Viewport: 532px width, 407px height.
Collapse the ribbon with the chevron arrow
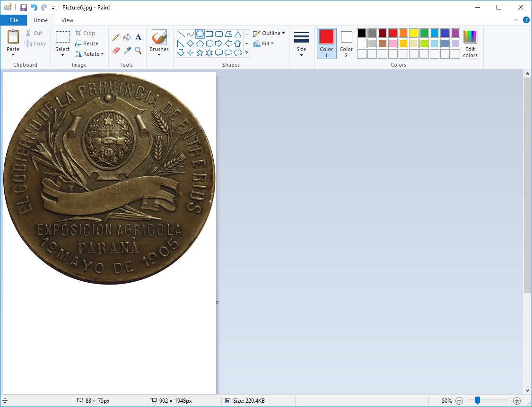click(x=516, y=20)
